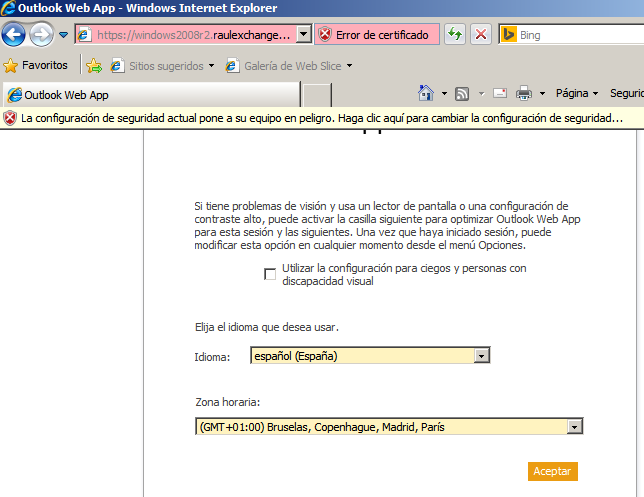644x497 pixels.
Task: Click the page icon left of the URL
Action: coord(84,35)
